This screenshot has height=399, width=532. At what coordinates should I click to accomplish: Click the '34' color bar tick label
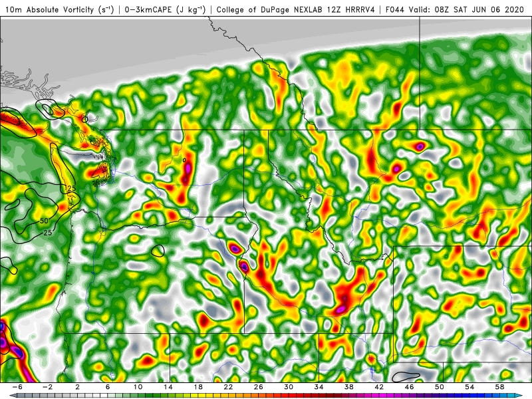click(319, 387)
